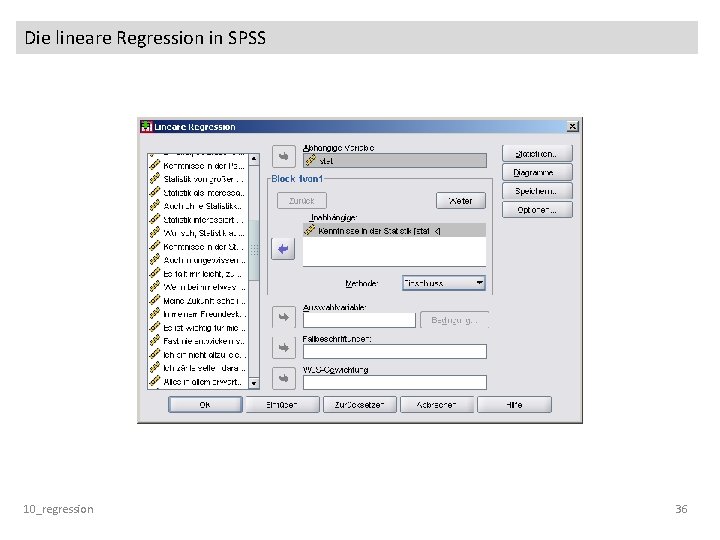The width and height of the screenshot is (720, 540).
Task: Open the Diagramme... dialog
Action: 537,172
